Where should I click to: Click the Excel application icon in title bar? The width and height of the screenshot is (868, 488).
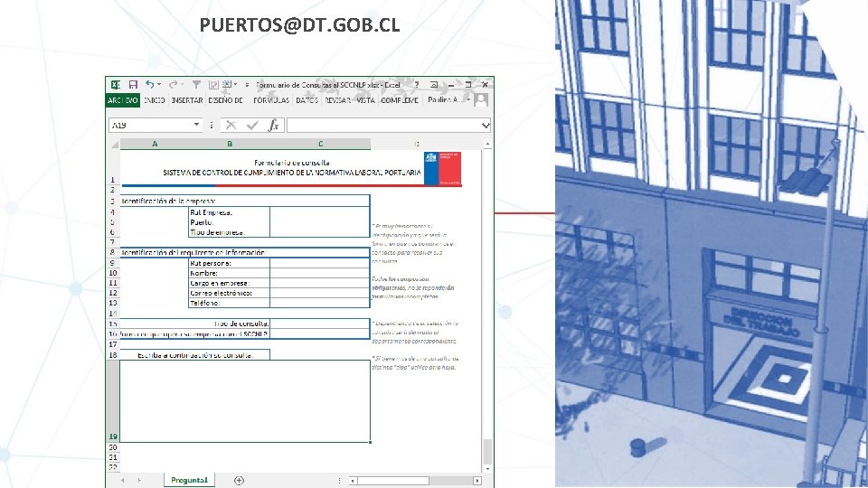pos(115,85)
